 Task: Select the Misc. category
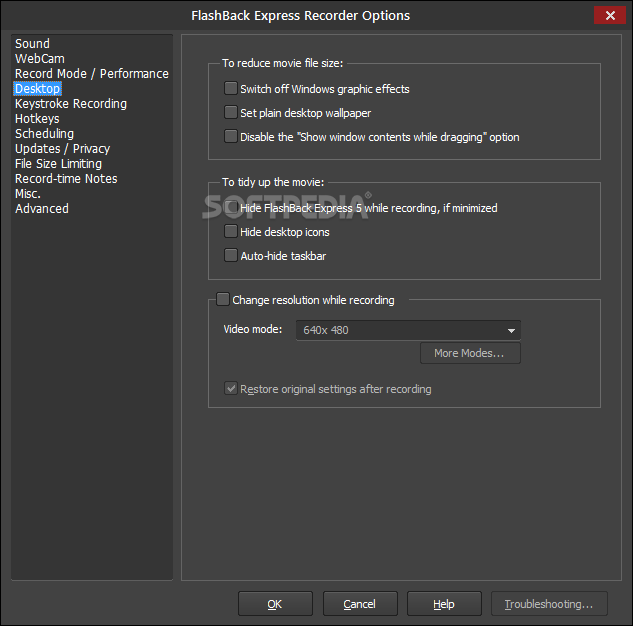(x=28, y=194)
